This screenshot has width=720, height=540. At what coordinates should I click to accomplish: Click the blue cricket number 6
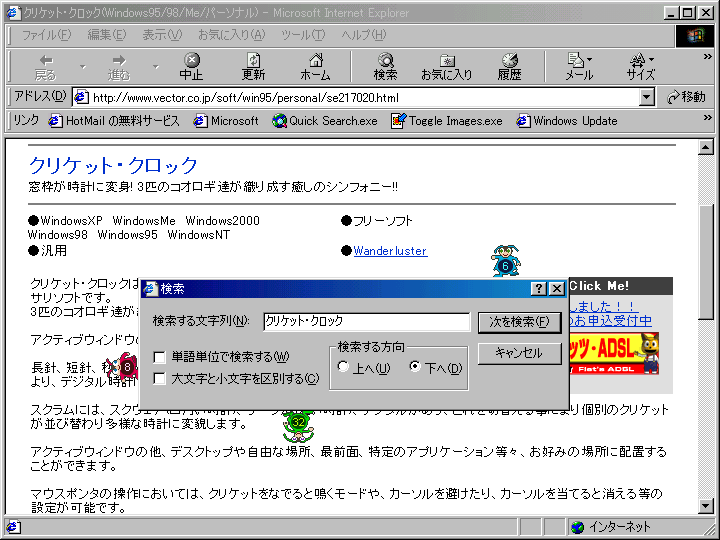(x=506, y=261)
